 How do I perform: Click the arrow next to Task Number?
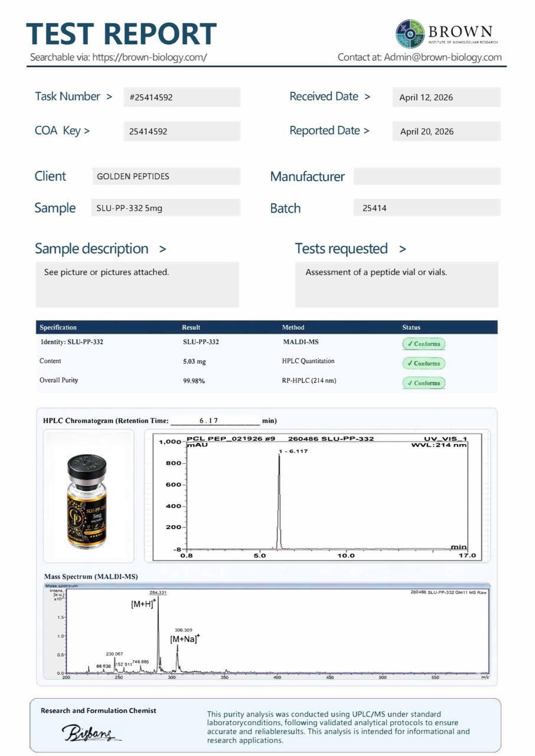[109, 96]
